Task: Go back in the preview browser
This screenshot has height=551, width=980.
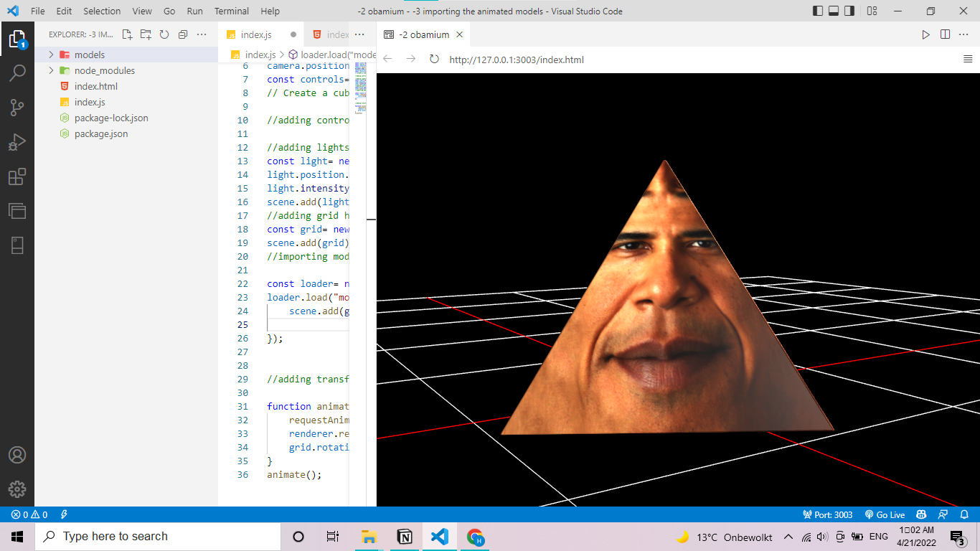Action: pos(388,59)
